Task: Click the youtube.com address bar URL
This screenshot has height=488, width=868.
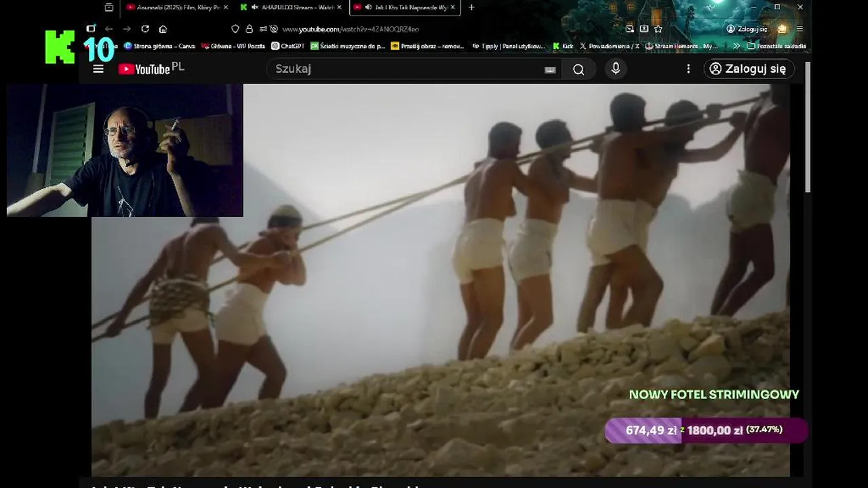Action: point(351,29)
